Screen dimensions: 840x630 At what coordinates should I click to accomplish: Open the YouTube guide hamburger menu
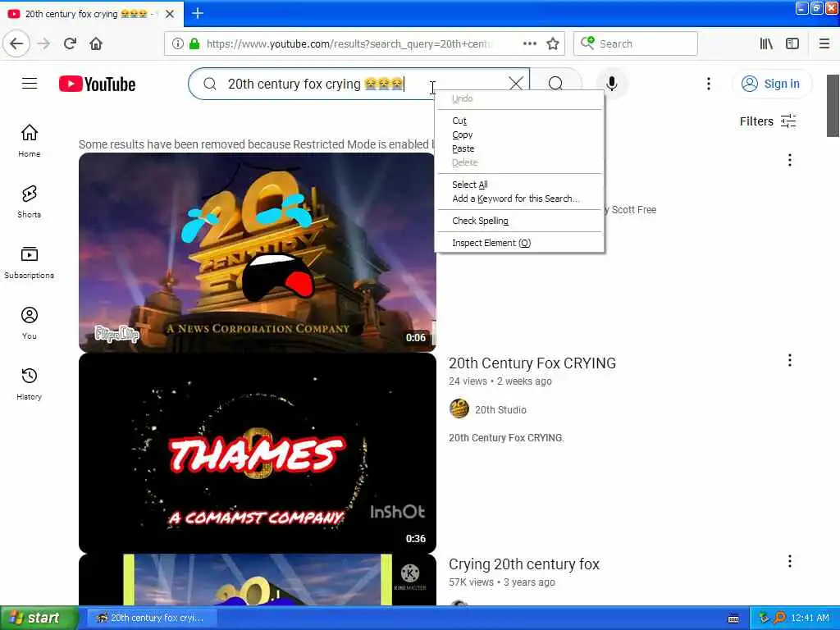point(30,84)
